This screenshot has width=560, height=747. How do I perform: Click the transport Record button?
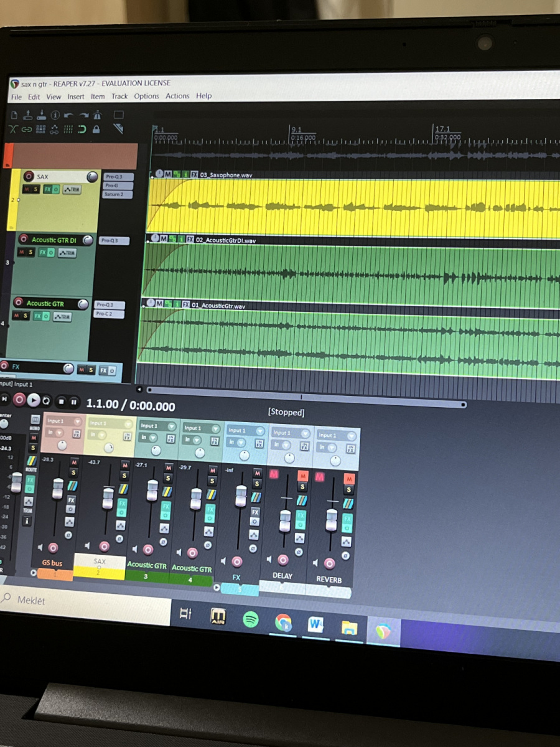coord(19,400)
